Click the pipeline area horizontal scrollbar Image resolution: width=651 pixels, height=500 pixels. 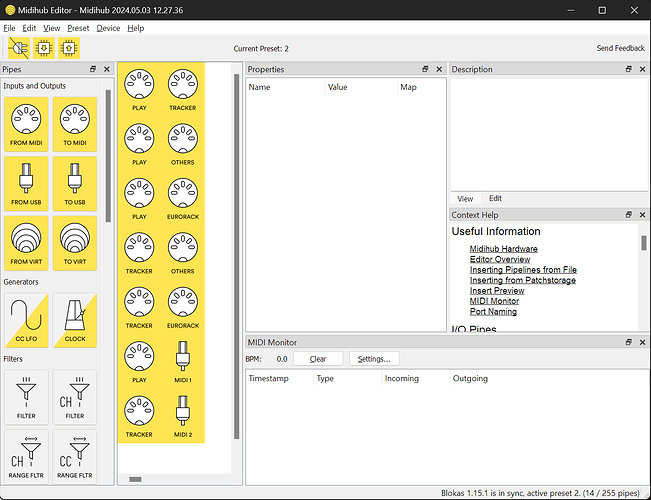[135, 479]
